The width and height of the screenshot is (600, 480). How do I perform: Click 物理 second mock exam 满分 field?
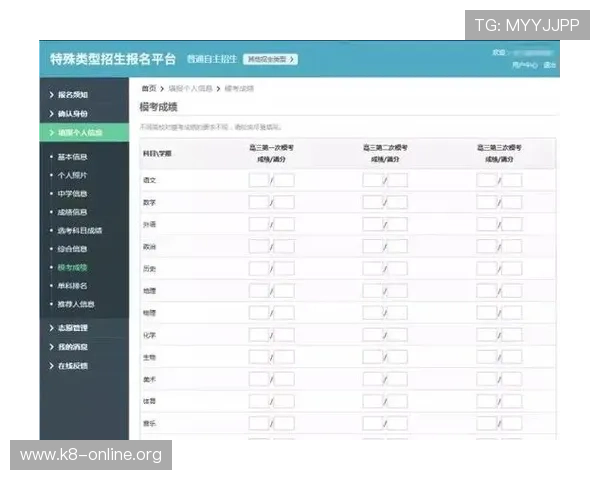click(398, 313)
